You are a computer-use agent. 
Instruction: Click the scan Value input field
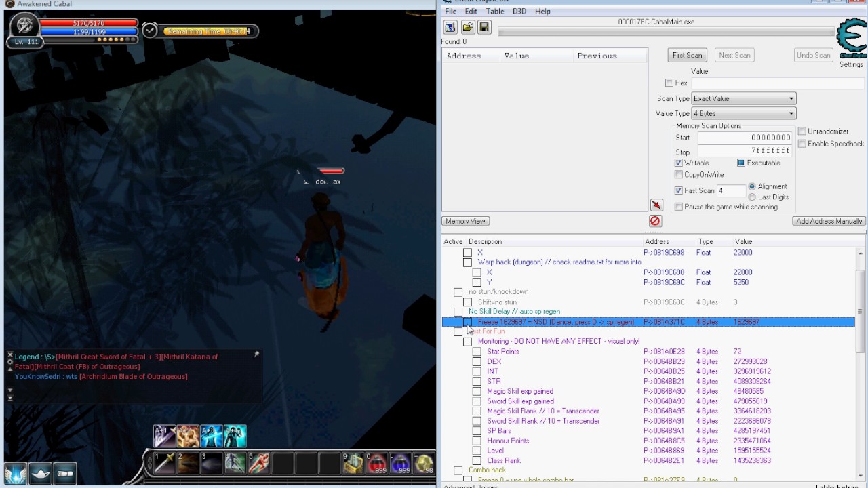(x=778, y=83)
